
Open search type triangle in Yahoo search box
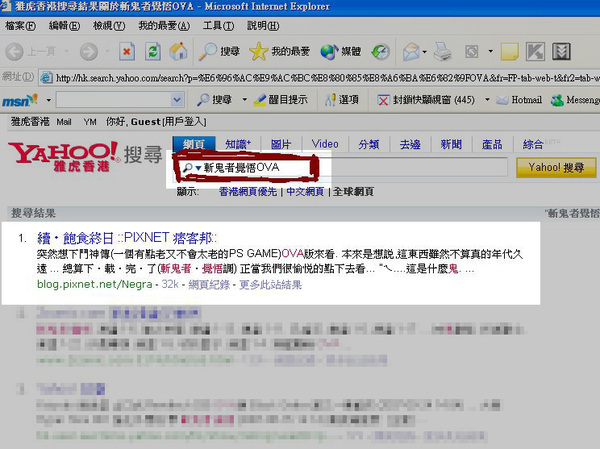pyautogui.click(x=198, y=168)
